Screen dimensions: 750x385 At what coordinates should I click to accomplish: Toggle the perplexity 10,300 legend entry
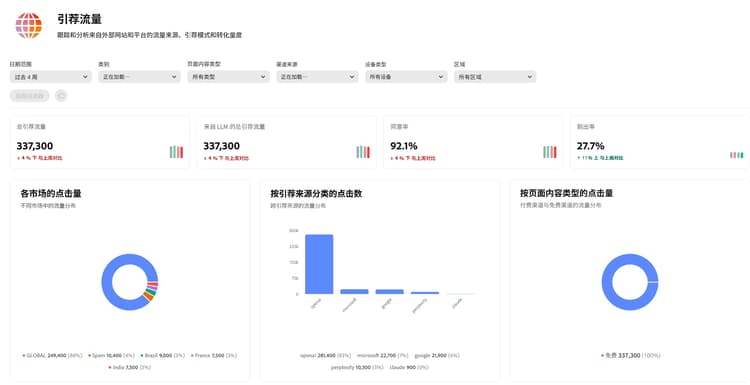click(x=357, y=367)
